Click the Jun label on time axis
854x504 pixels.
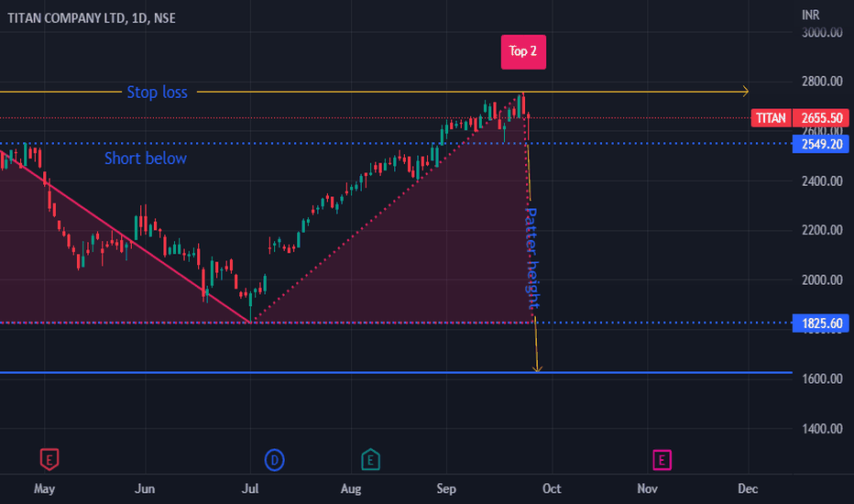tap(145, 488)
